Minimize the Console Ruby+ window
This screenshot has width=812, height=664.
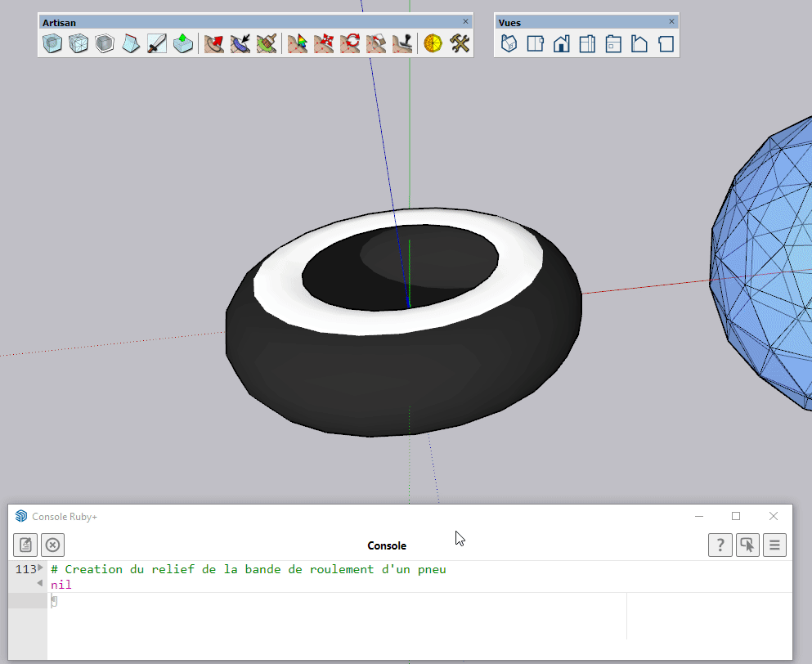(699, 516)
